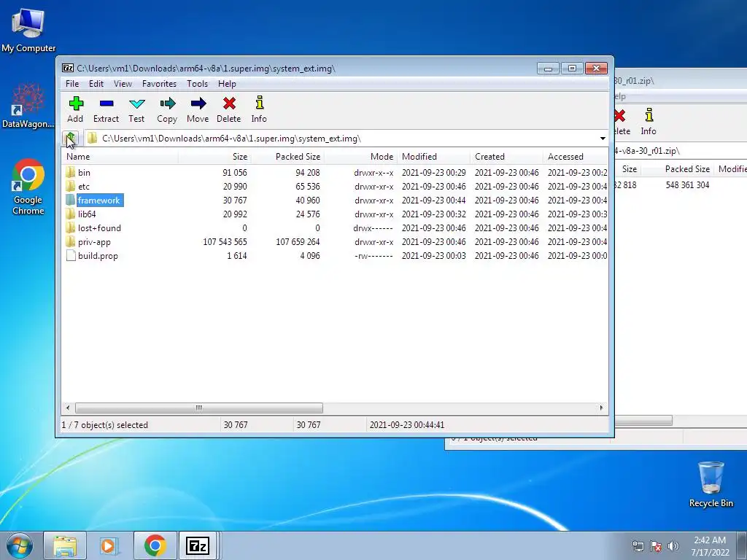Click the network icon in system tray
This screenshot has height=560, width=747.
(638, 546)
